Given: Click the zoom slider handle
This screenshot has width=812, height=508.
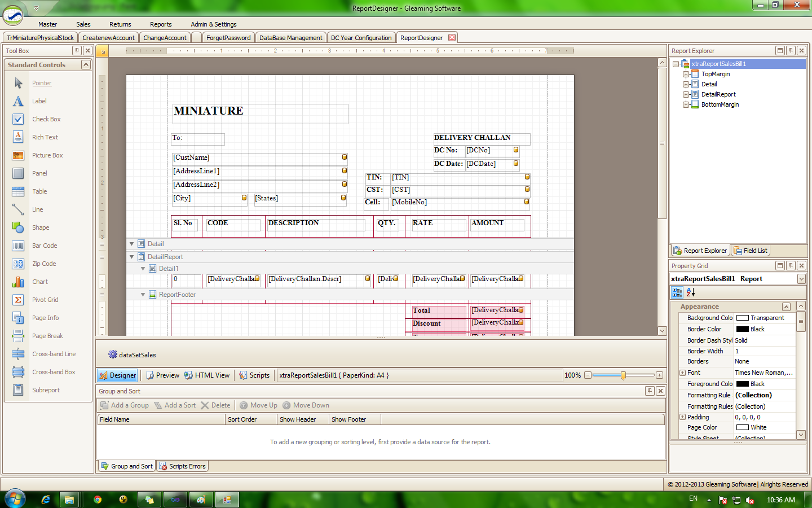Looking at the screenshot, I should (623, 375).
